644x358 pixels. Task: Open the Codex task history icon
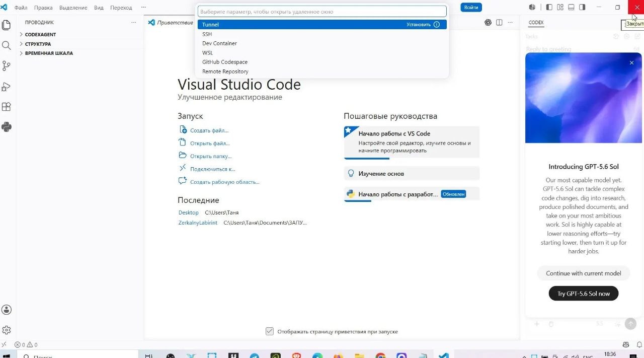(x=616, y=36)
